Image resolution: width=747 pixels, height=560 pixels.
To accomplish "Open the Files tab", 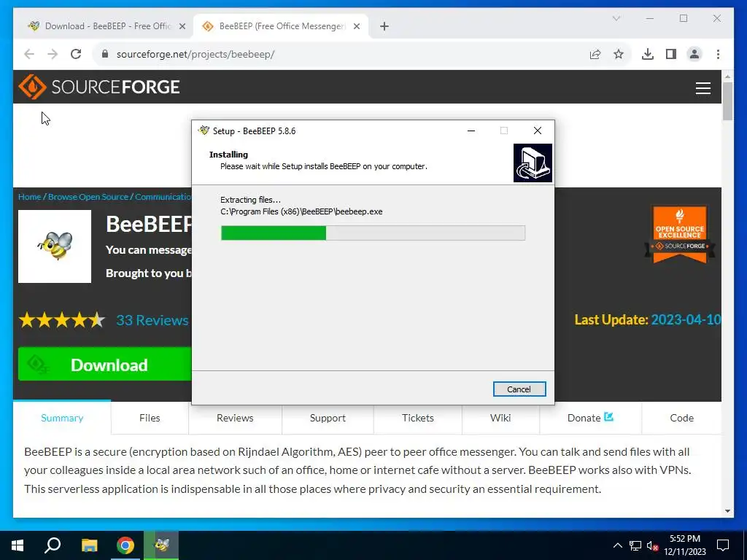I will (150, 418).
